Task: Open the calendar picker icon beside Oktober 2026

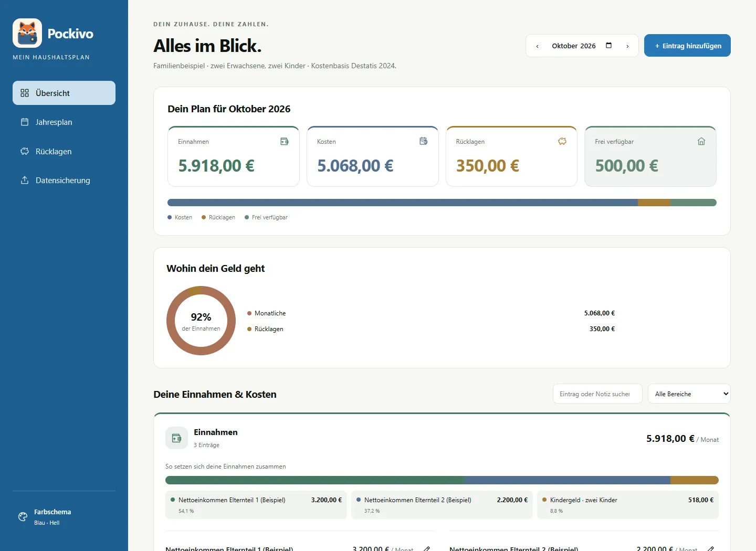Action: coord(609,46)
